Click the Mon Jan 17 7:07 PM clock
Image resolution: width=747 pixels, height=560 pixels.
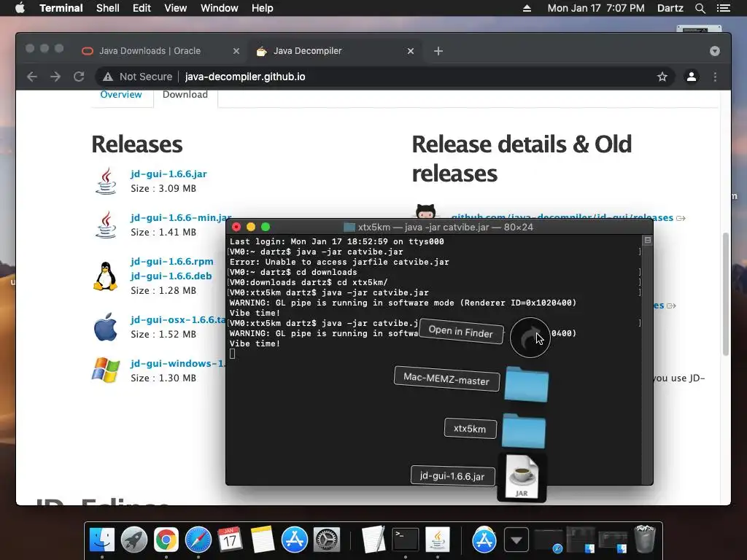(595, 8)
